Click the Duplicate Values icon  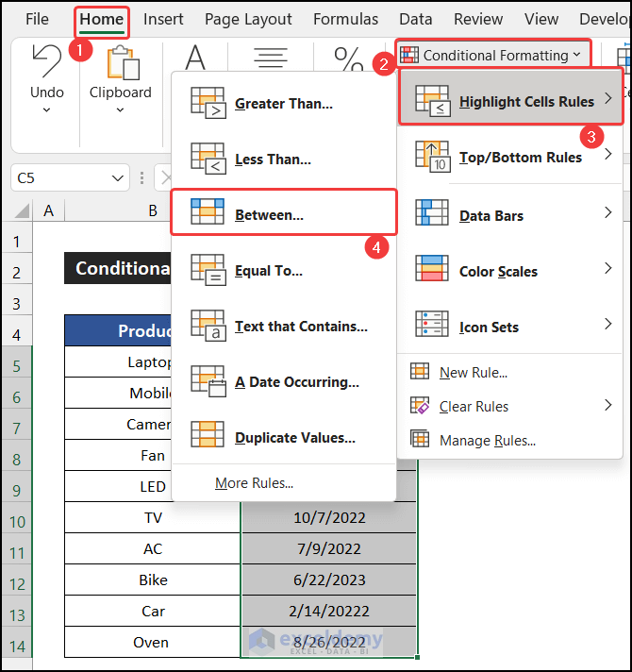[x=208, y=434]
